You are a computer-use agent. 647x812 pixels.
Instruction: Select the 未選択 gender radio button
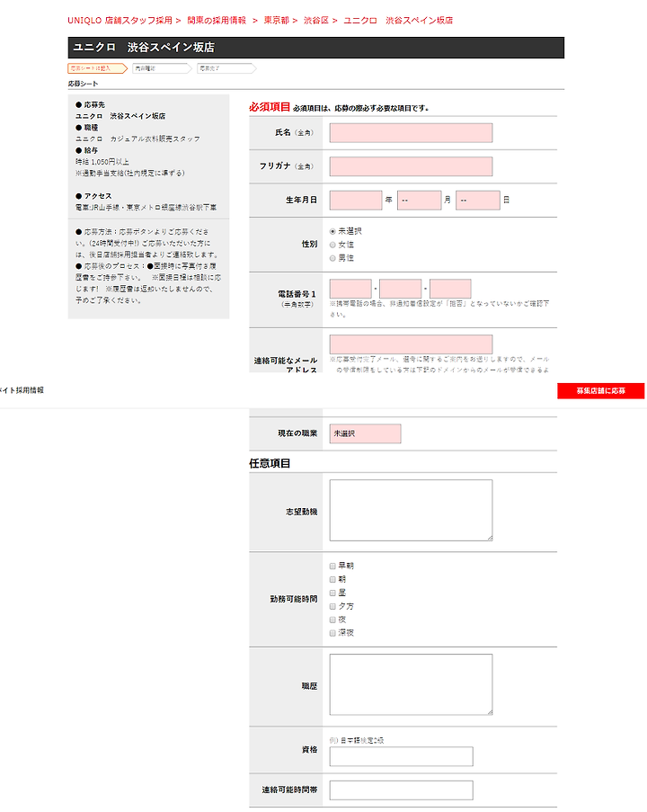point(332,231)
